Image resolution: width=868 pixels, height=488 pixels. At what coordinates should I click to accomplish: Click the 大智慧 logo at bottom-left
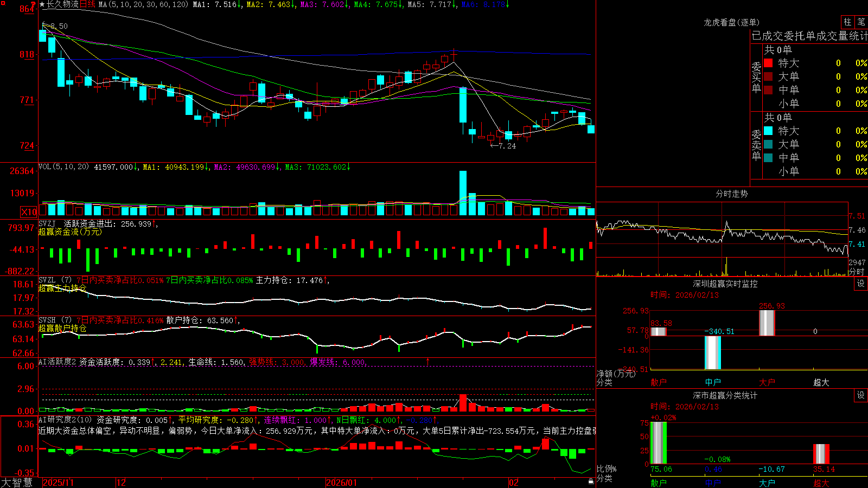[17, 483]
